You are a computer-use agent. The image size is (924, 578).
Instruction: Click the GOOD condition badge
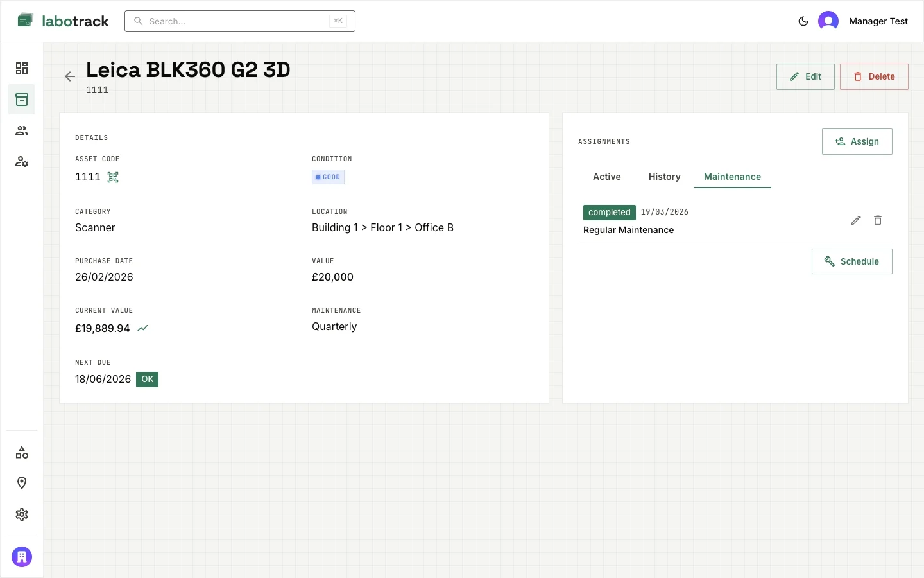(x=328, y=177)
